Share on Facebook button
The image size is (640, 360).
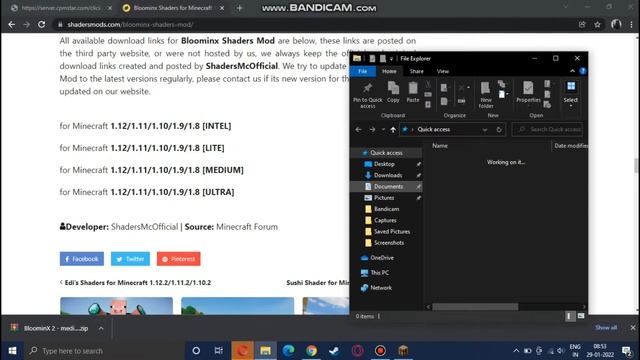pyautogui.click(x=82, y=259)
